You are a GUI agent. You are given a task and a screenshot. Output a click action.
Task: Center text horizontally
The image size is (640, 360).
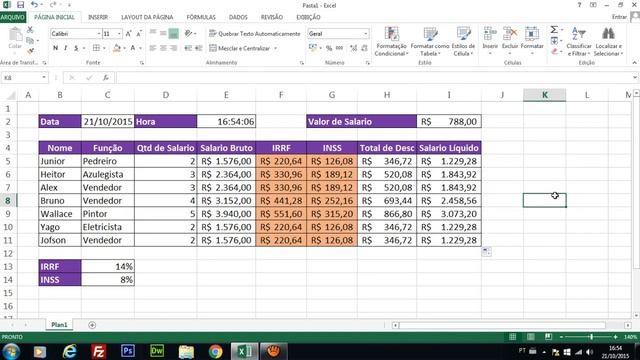163,48
